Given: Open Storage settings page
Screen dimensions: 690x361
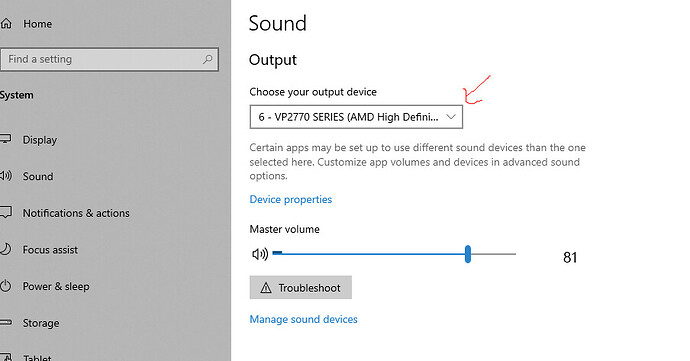Looking at the screenshot, I should pos(41,323).
